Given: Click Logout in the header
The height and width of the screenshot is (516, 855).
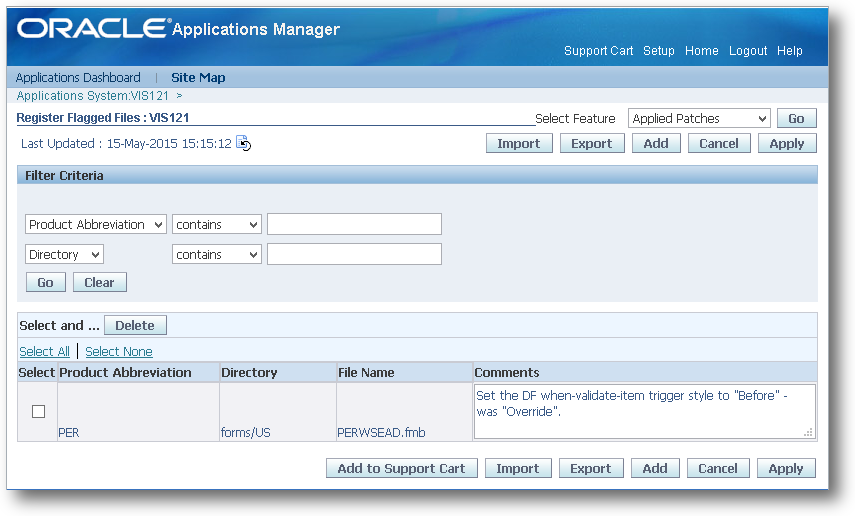Looking at the screenshot, I should (748, 51).
